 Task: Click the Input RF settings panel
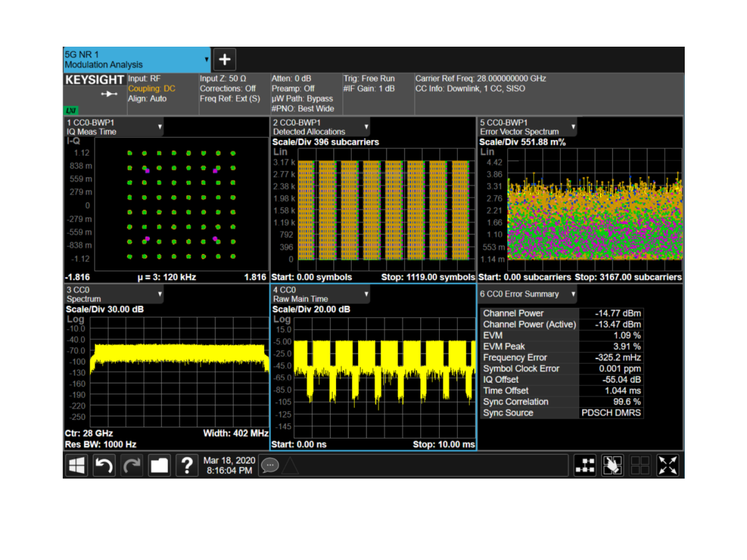162,93
